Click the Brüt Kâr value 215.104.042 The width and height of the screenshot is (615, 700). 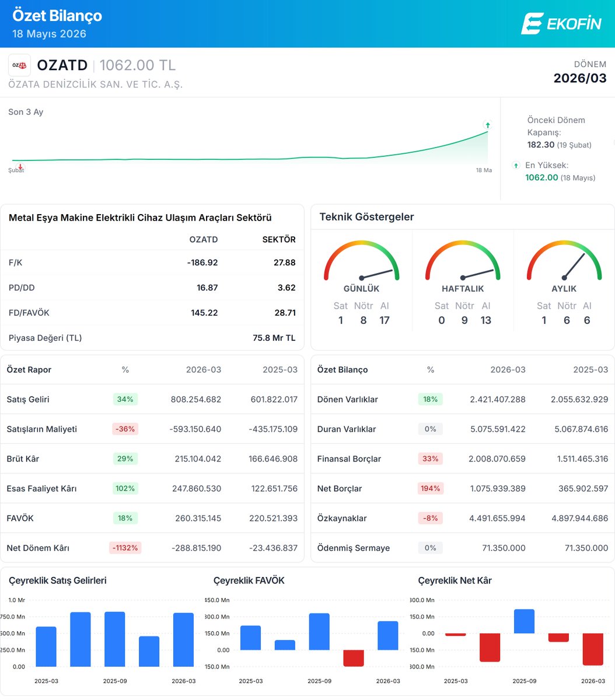point(198,459)
